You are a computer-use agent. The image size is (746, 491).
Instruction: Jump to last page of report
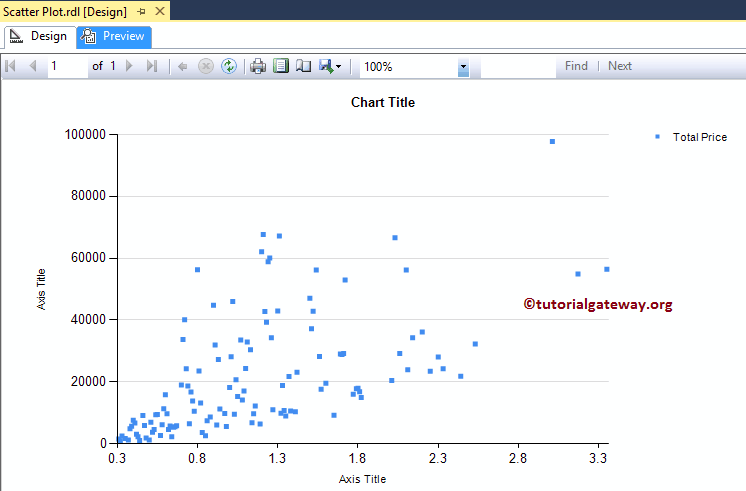[x=152, y=66]
